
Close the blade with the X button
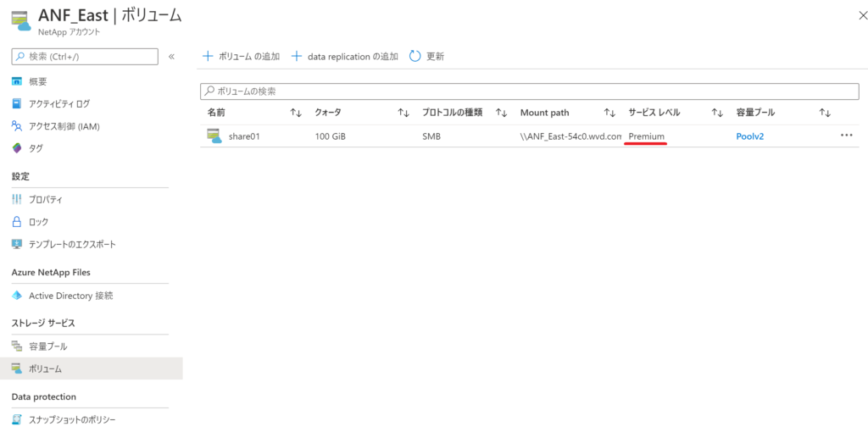[862, 15]
